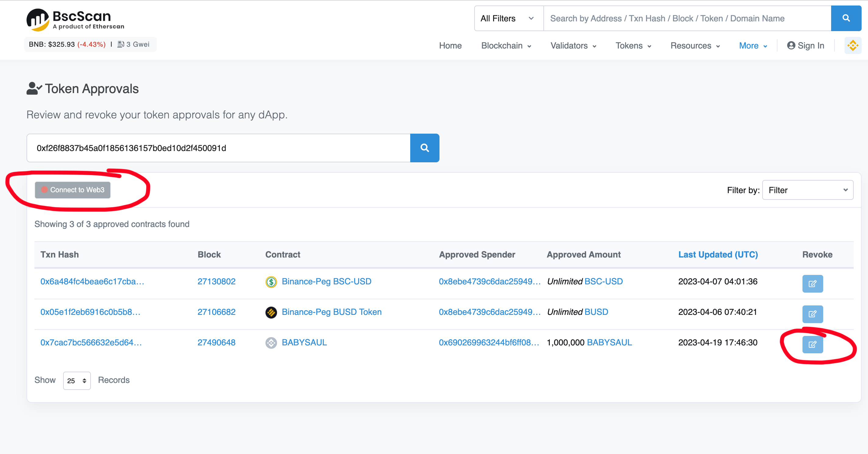Open the Filter by dropdown
The image size is (868, 454).
(x=807, y=190)
